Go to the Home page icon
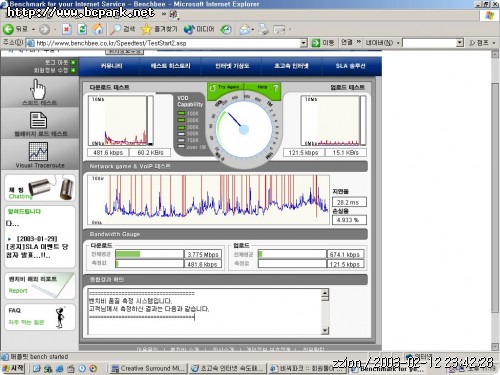 (98, 29)
